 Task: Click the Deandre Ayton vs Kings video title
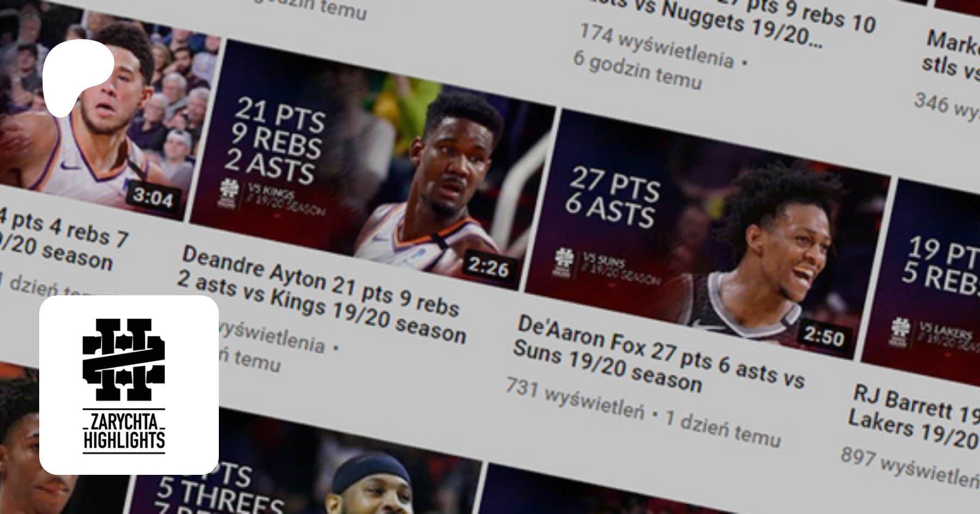[x=321, y=294]
